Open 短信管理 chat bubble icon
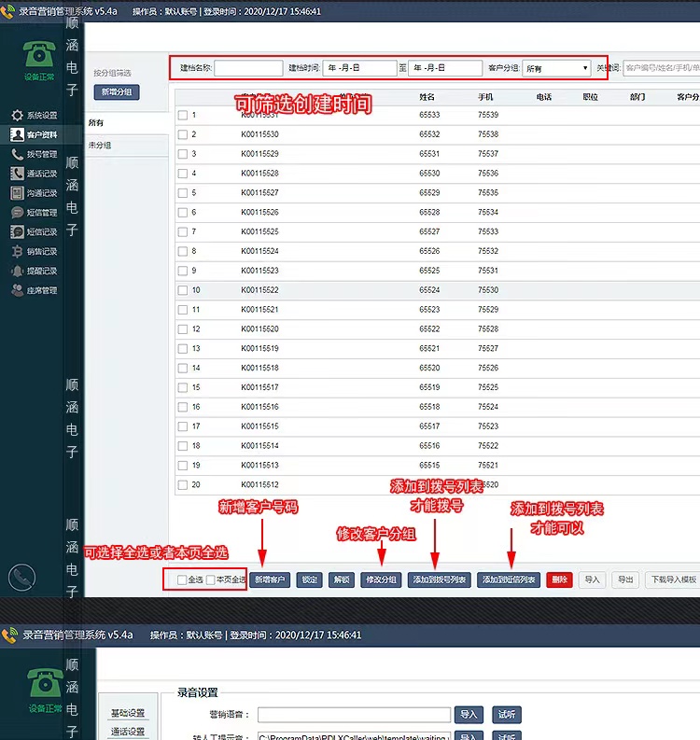 tap(18, 213)
